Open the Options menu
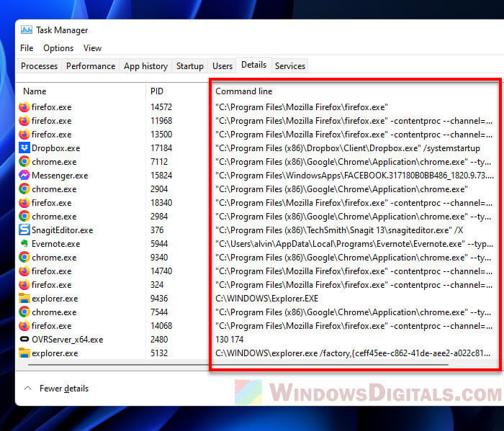The image size is (504, 431). pyautogui.click(x=58, y=48)
